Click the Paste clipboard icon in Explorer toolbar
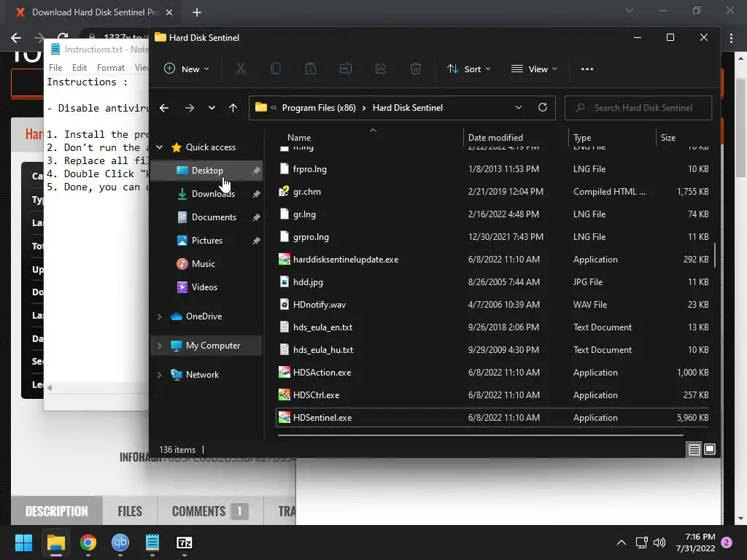The height and width of the screenshot is (560, 747). coord(311,69)
